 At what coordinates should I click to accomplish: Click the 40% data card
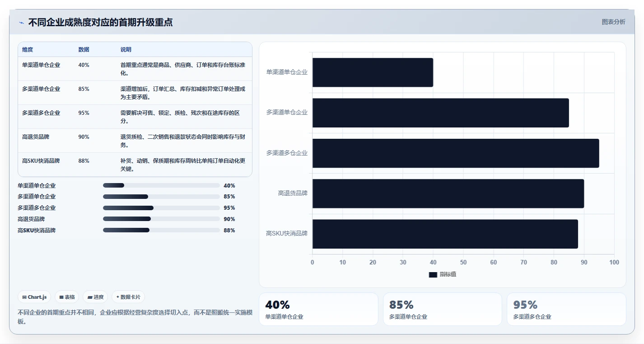pos(318,309)
